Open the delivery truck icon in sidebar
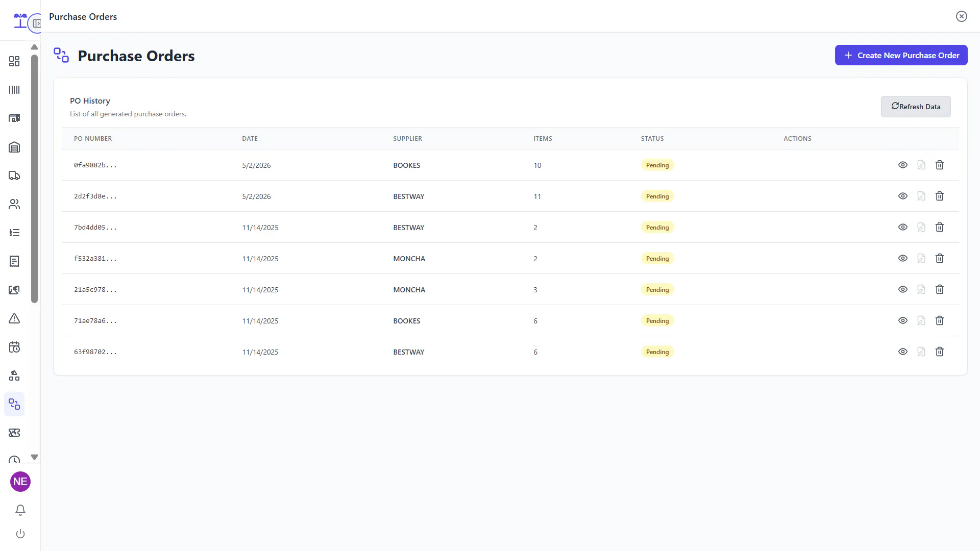The width and height of the screenshot is (980, 551). (14, 176)
